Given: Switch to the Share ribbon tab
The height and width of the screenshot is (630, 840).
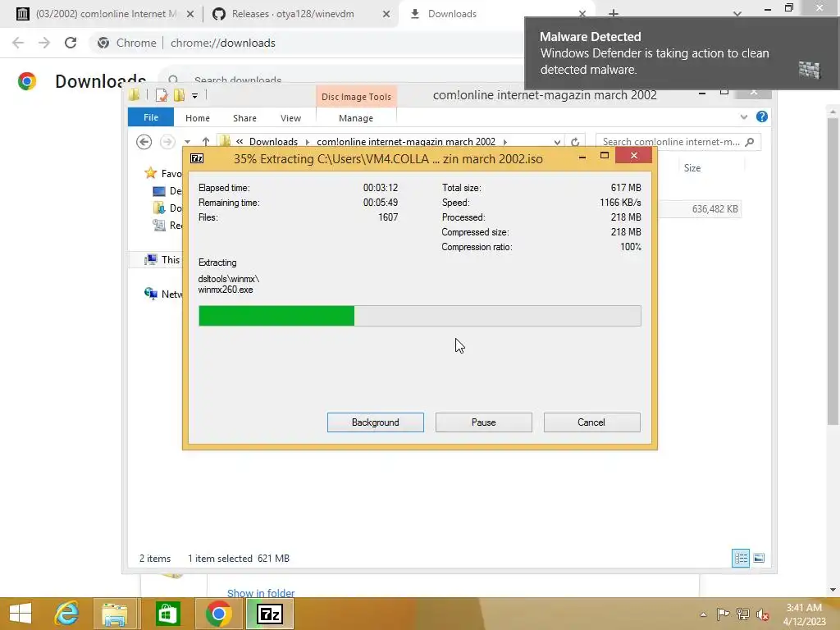Looking at the screenshot, I should coord(244,118).
